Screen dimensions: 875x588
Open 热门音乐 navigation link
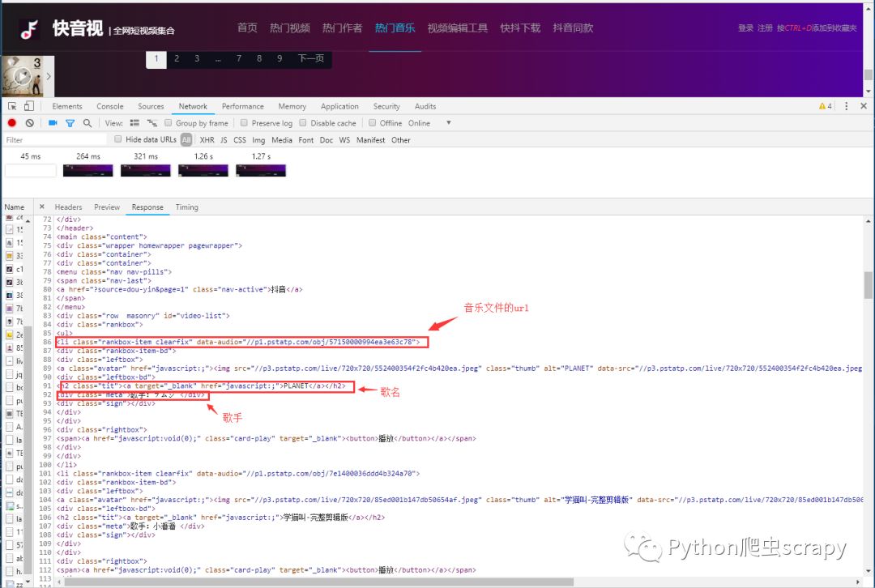point(395,28)
